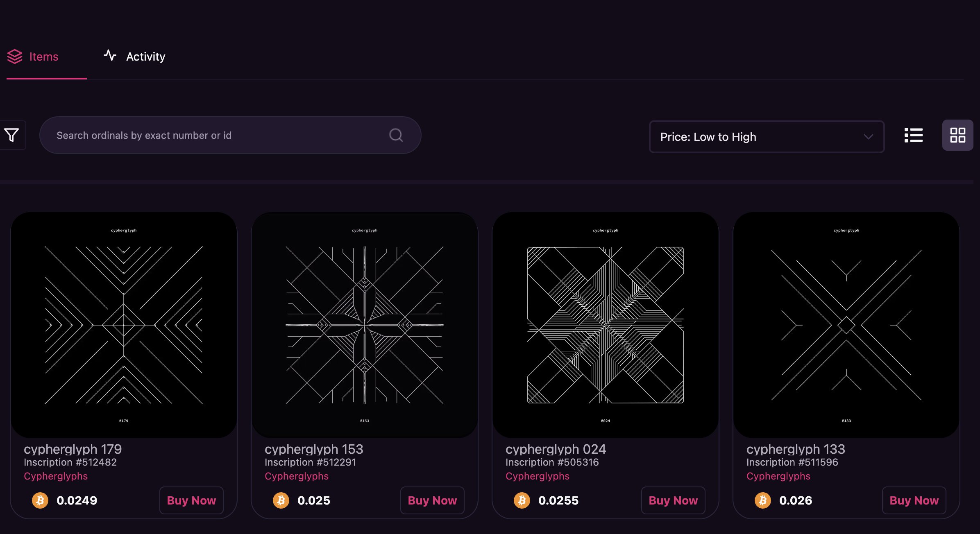This screenshot has height=534, width=980.
Task: Open the filter funnel icon
Action: coord(11,135)
